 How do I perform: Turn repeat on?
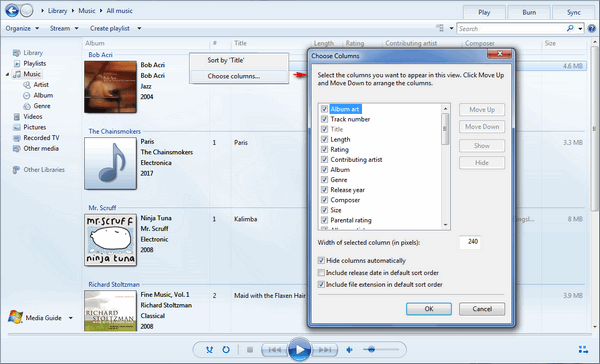pos(226,349)
